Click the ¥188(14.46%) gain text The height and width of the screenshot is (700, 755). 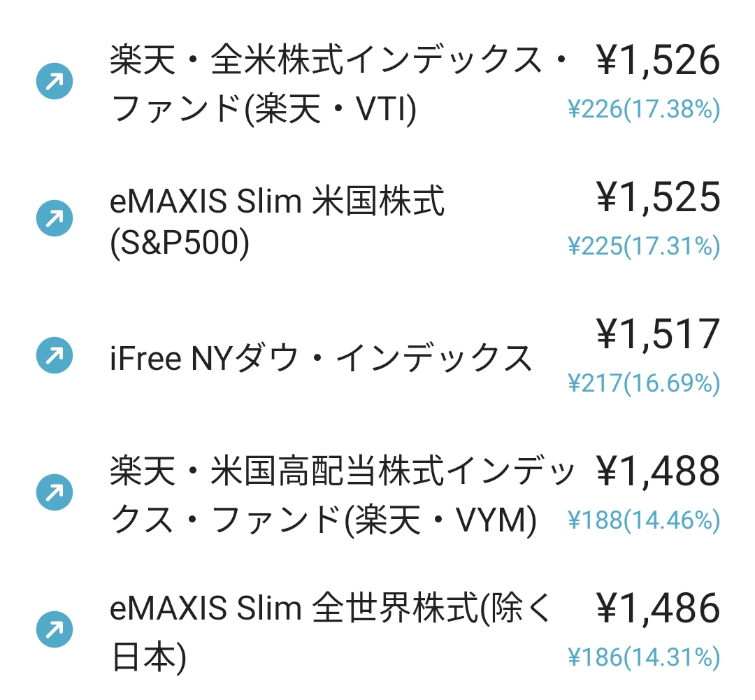(x=645, y=520)
